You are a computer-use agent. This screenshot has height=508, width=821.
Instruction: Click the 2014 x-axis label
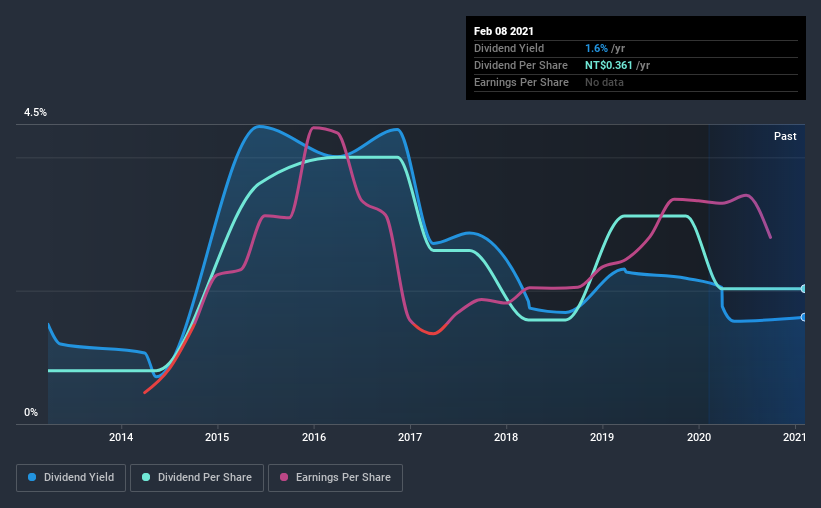(121, 437)
